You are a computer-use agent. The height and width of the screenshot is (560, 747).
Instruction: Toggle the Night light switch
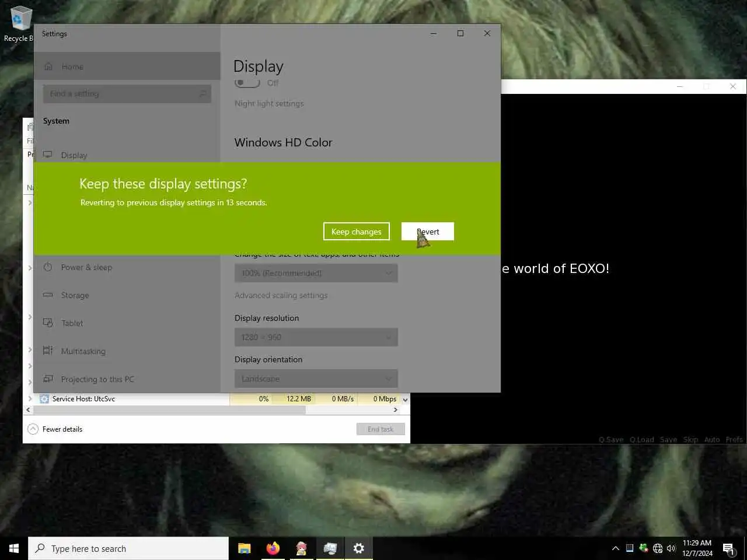[x=247, y=83]
